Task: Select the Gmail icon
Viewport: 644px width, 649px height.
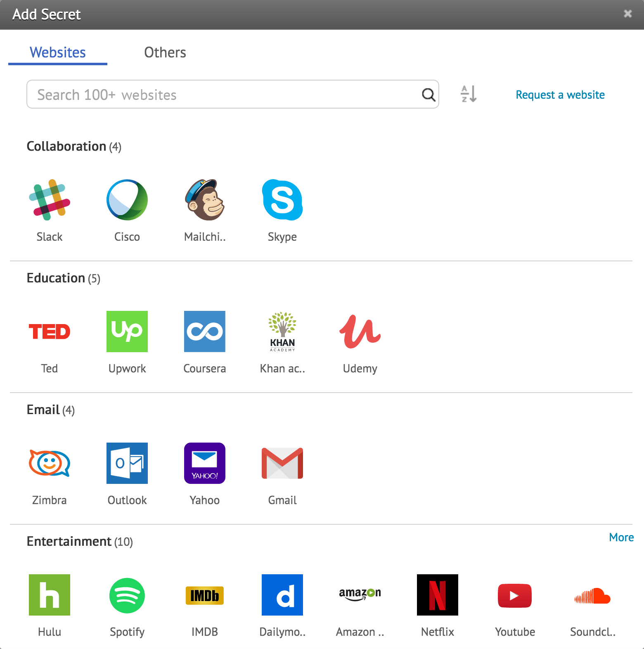Action: point(282,463)
